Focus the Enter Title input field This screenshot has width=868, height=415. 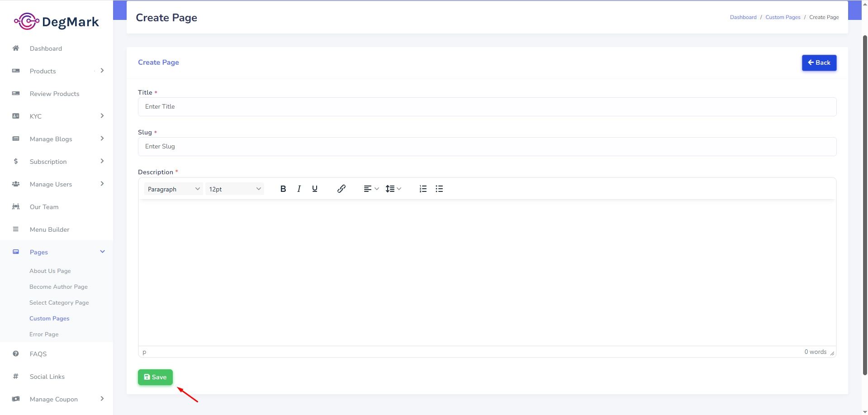(487, 107)
